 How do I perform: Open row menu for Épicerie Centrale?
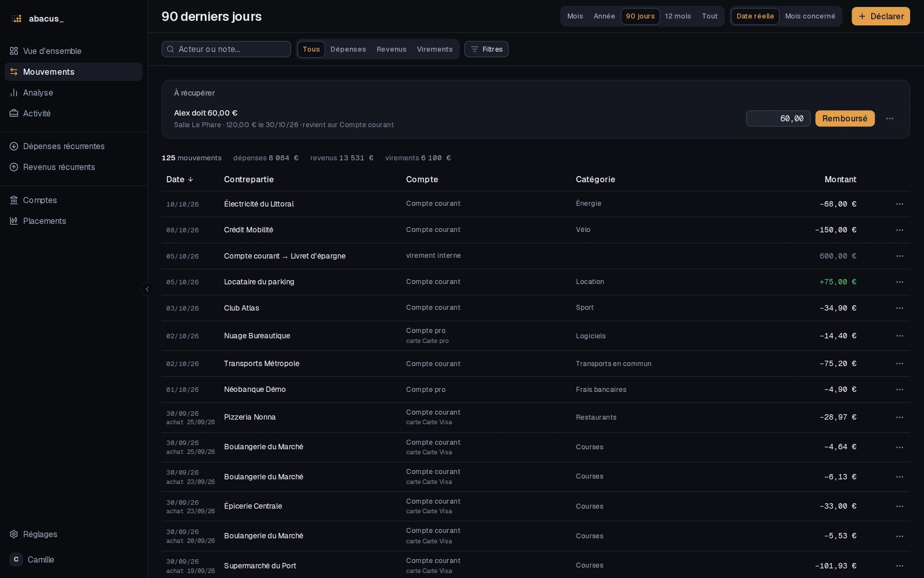tap(899, 506)
